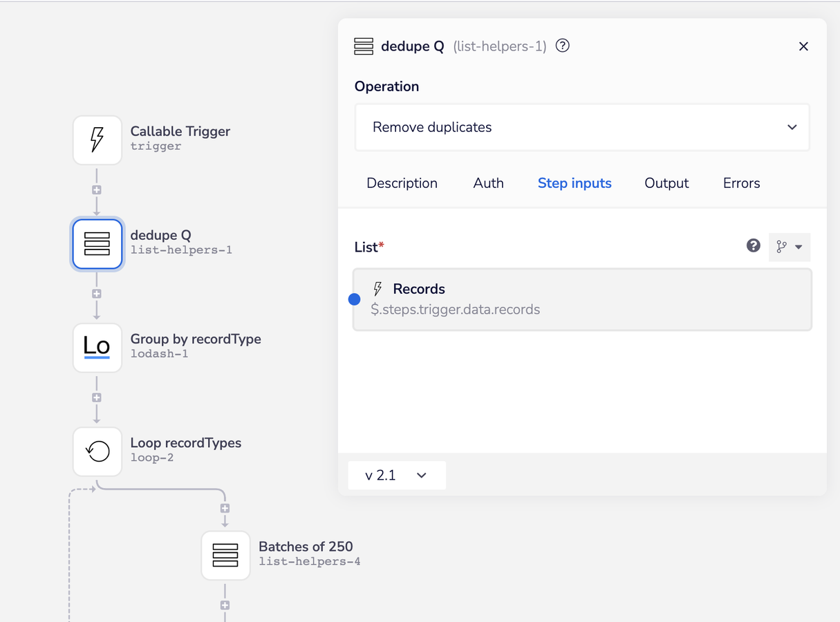The width and height of the screenshot is (840, 622).
Task: Select the Callable Trigger lightning icon
Action: click(x=97, y=140)
